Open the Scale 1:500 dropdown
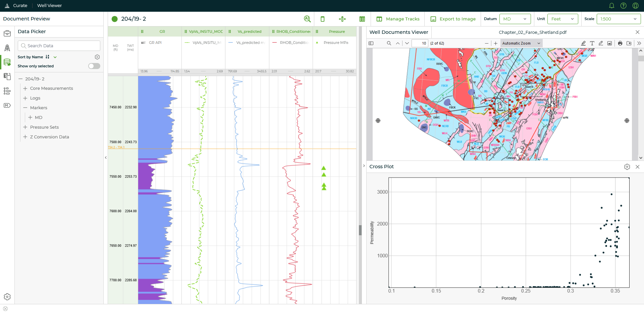The image size is (644, 313). click(619, 19)
